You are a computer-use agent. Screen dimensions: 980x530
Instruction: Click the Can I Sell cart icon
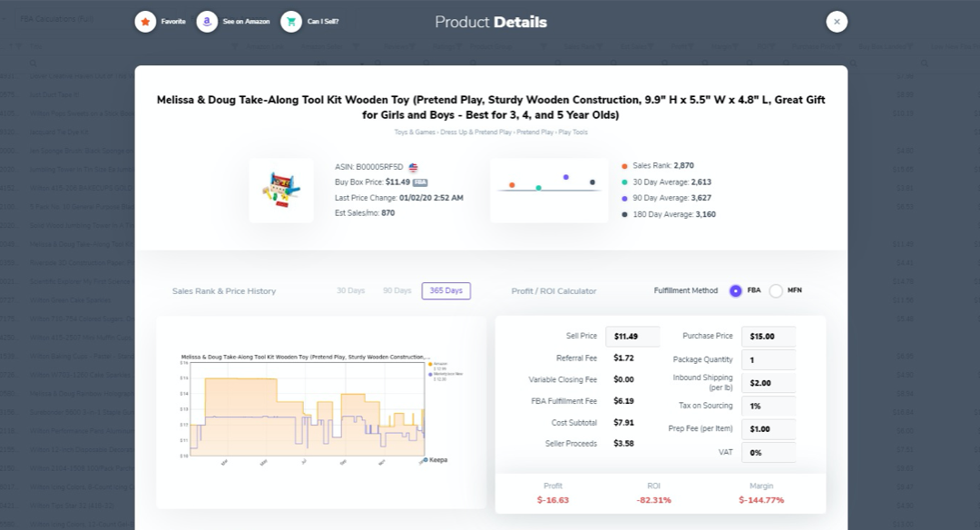pos(291,22)
